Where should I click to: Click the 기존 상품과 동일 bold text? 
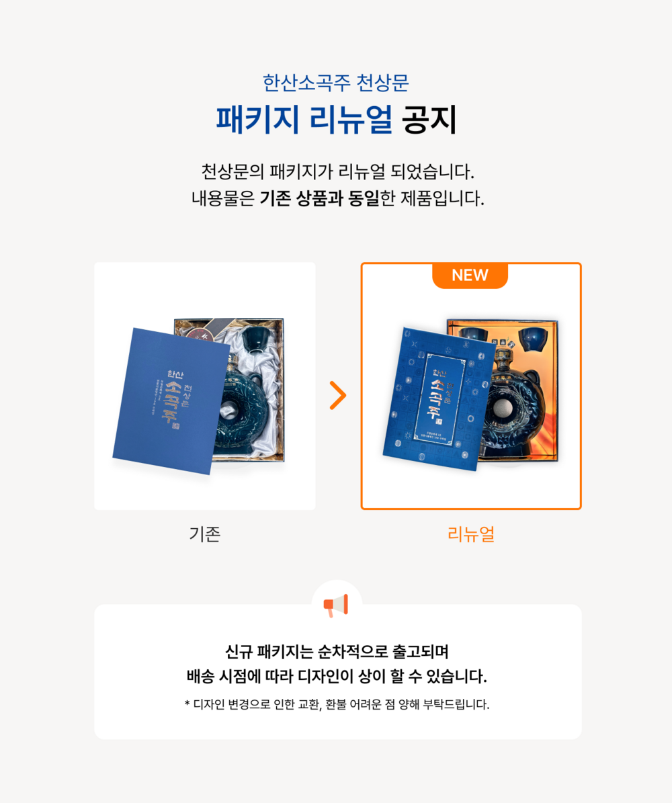pos(320,198)
